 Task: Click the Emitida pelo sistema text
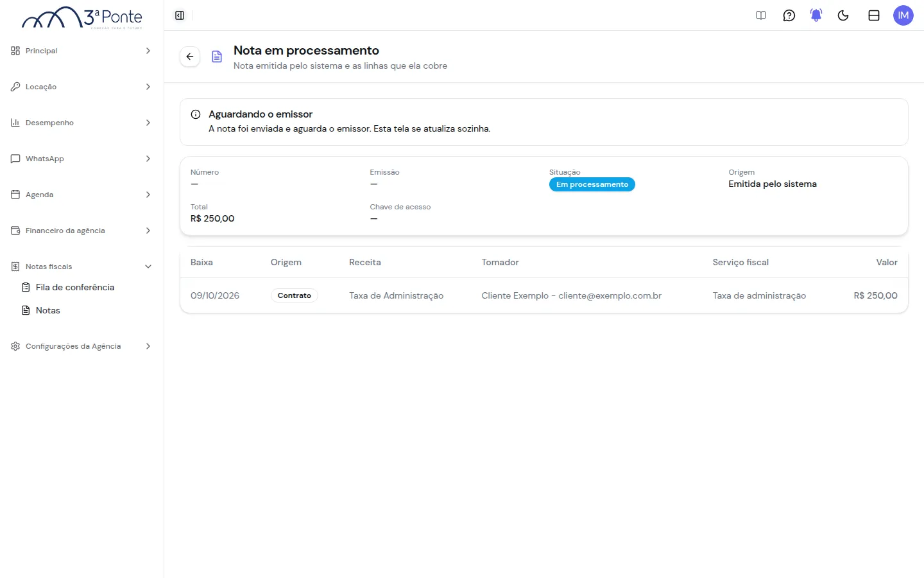click(773, 184)
